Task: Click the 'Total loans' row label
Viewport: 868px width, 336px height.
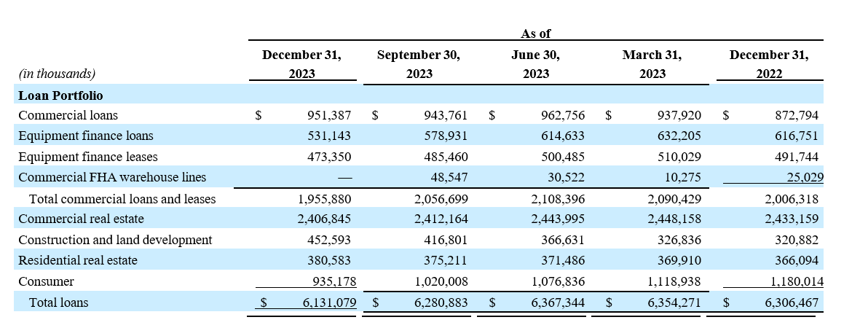Action: pos(58,302)
